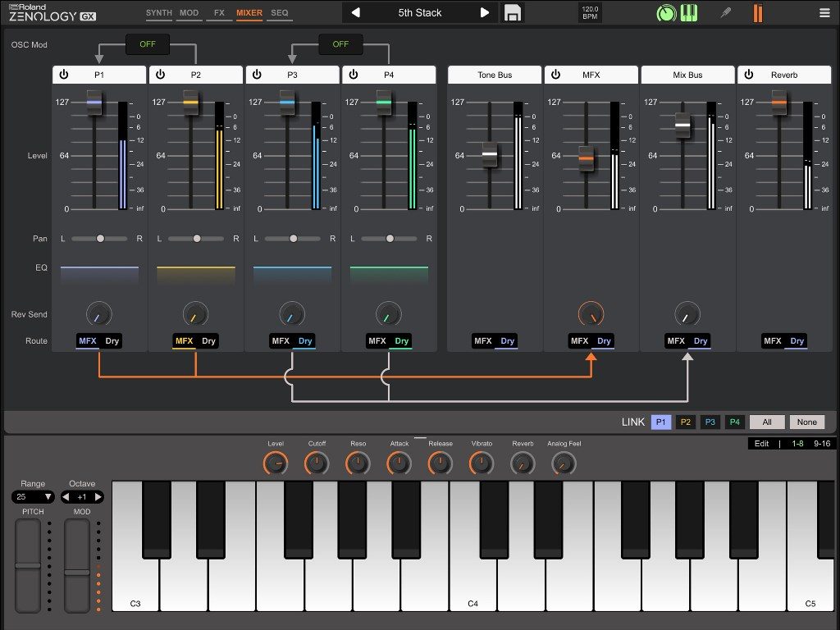840x630 pixels.
Task: Toggle power icon on P3 strip
Action: point(257,75)
